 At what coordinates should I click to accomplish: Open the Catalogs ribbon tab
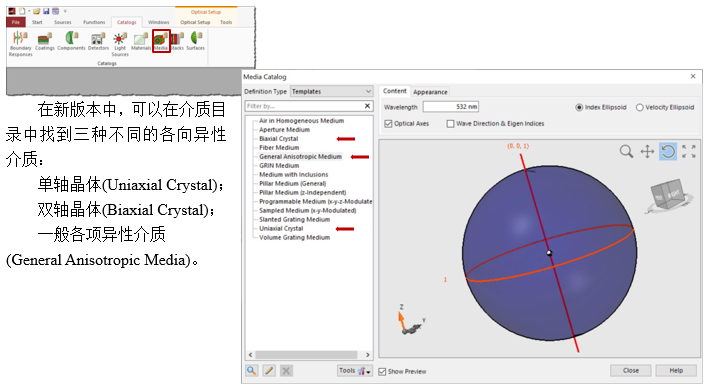pyautogui.click(x=127, y=22)
